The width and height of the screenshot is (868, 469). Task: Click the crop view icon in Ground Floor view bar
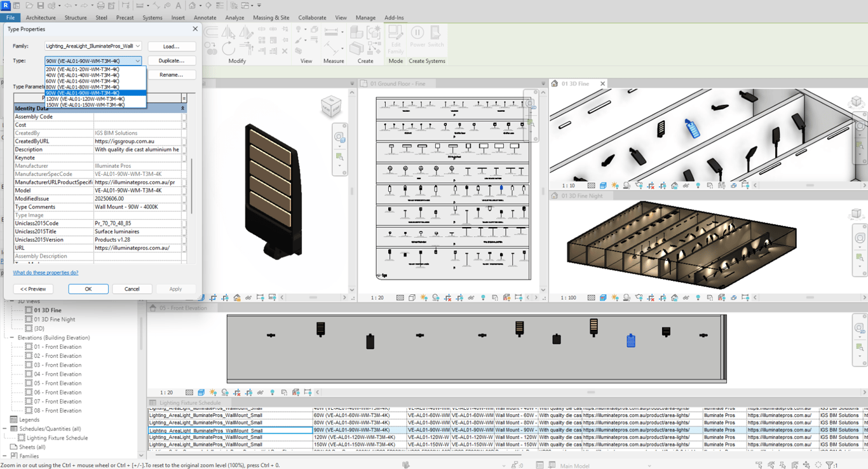point(448,297)
